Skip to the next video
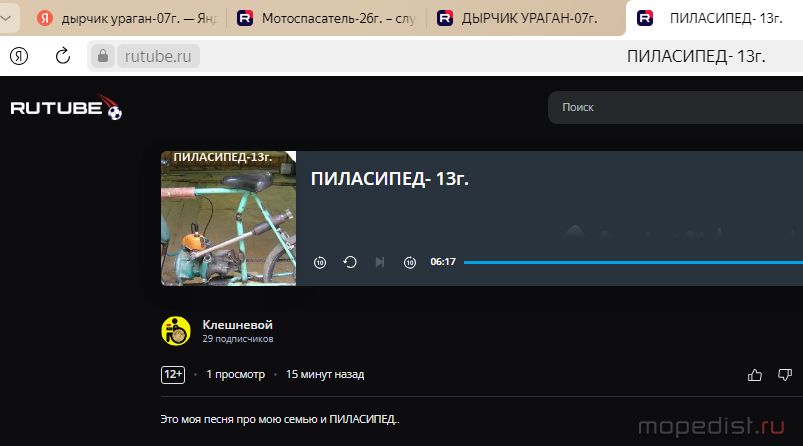Viewport: 803px width, 446px height. (x=379, y=262)
